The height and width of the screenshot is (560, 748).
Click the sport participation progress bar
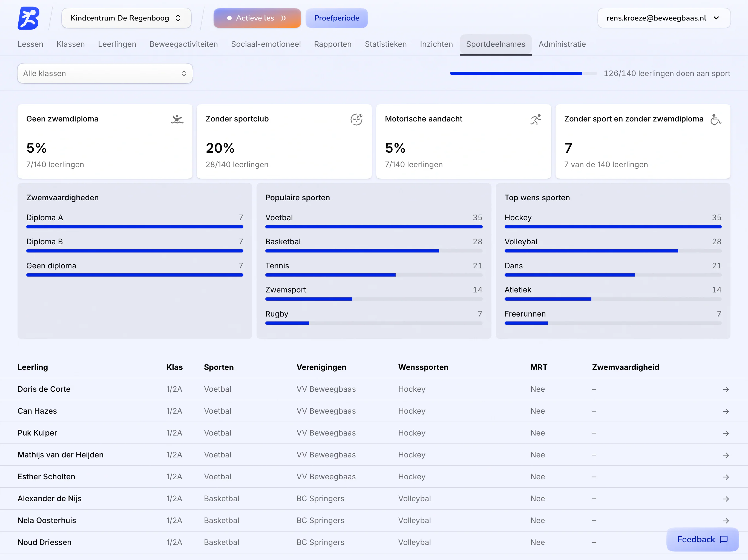tap(523, 73)
